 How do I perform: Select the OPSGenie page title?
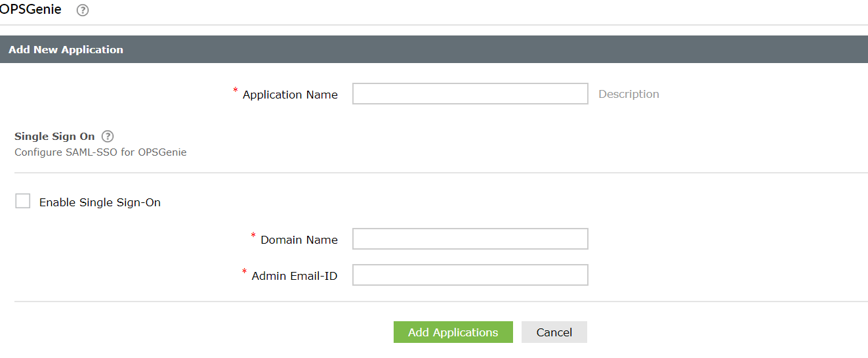click(x=31, y=10)
